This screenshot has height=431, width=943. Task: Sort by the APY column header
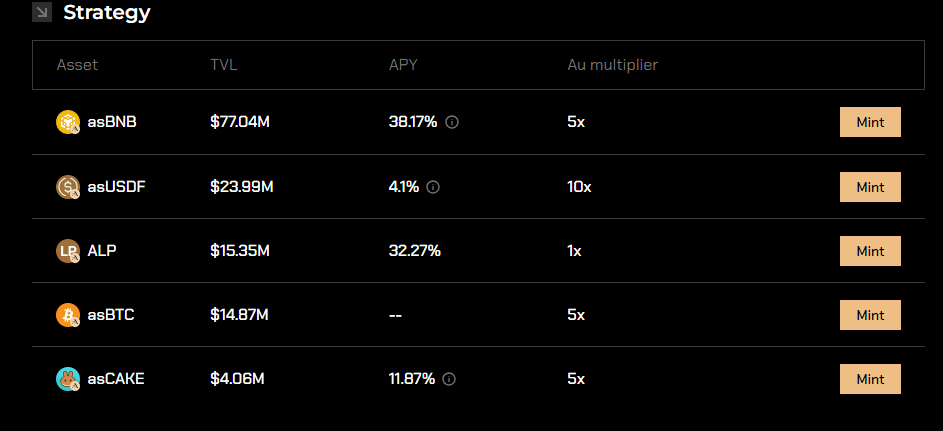click(403, 65)
